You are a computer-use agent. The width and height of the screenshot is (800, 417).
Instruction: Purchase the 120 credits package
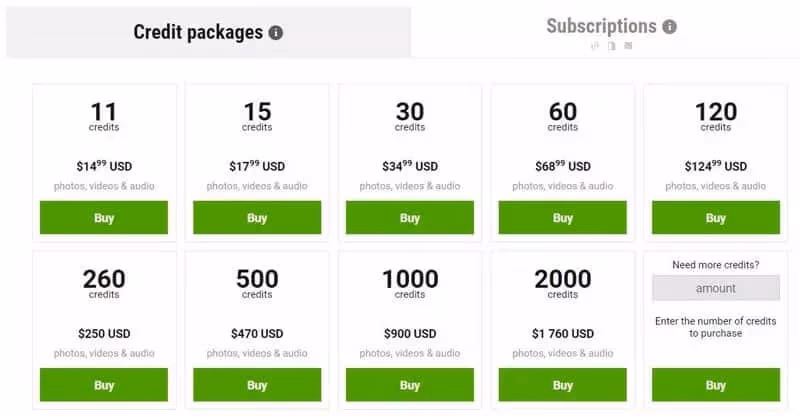click(716, 218)
